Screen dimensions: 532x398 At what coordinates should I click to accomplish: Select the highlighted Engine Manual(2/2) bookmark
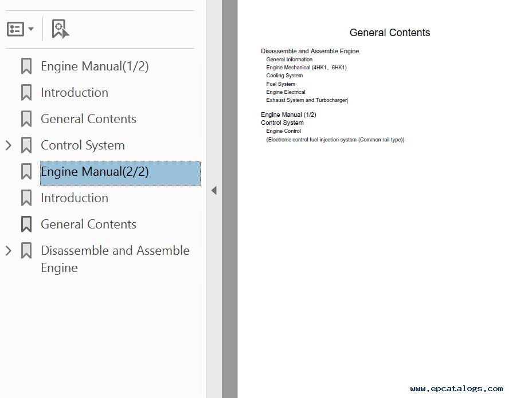click(120, 174)
